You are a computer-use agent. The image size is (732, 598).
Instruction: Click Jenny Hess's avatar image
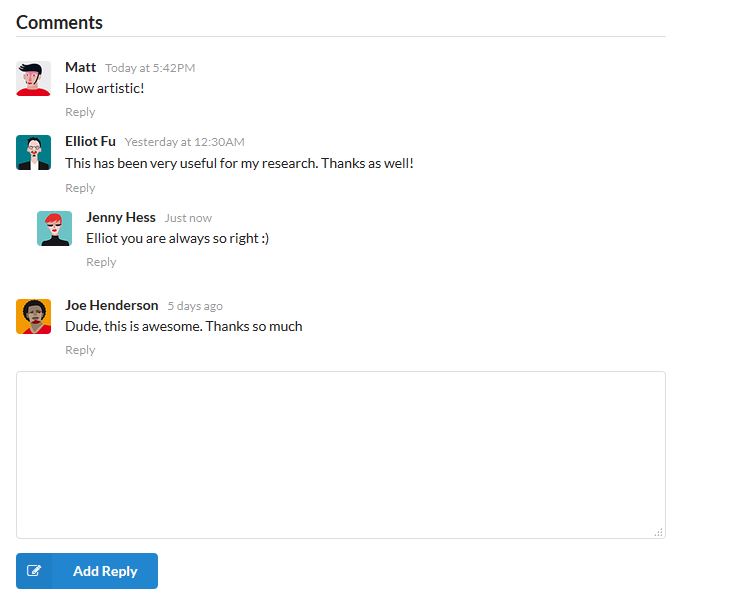coord(54,228)
